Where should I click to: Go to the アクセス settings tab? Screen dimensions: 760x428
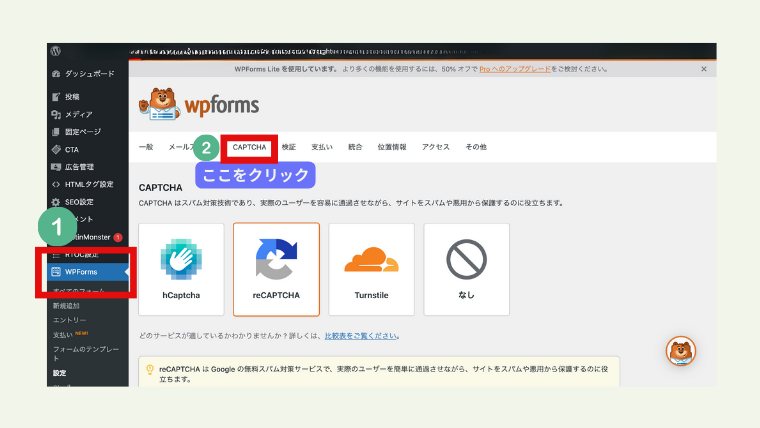pyautogui.click(x=435, y=147)
